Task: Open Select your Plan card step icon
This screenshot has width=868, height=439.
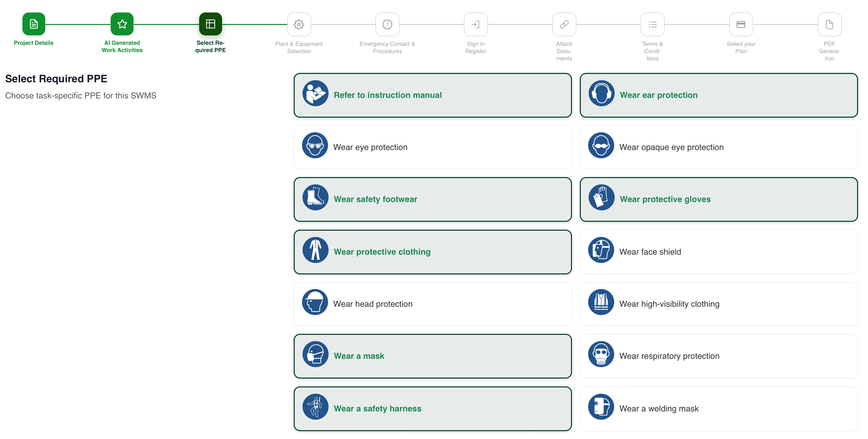Action: click(741, 24)
